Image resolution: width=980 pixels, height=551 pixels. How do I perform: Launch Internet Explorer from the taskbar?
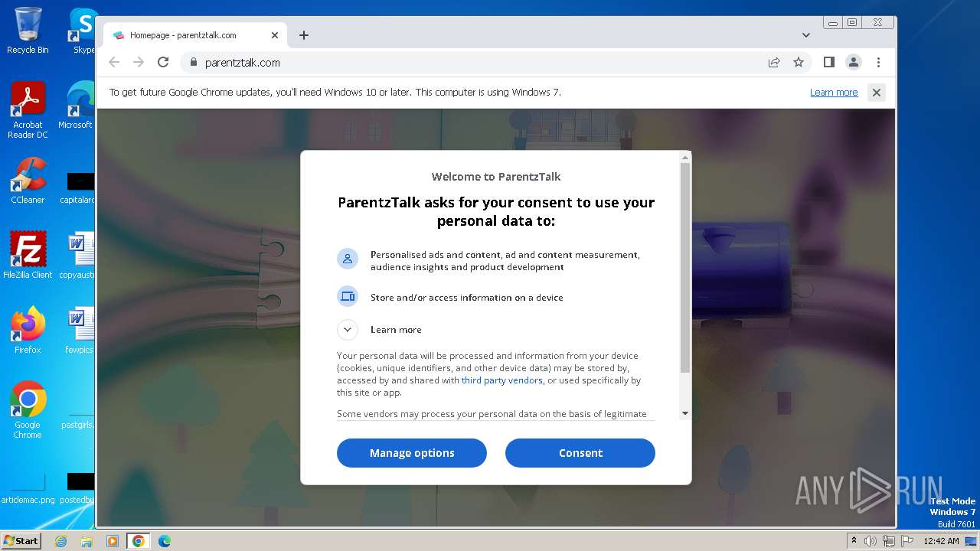coord(60,541)
